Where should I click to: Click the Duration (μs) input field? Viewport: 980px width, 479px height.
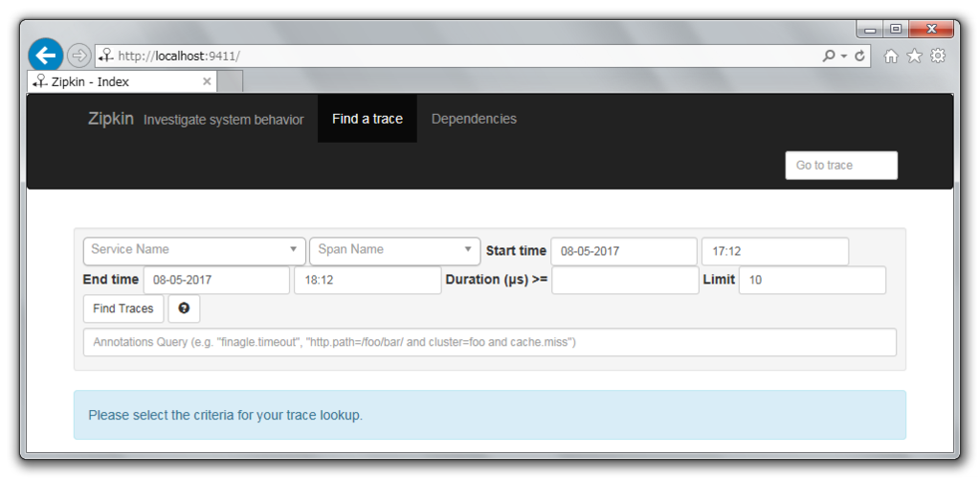625,280
